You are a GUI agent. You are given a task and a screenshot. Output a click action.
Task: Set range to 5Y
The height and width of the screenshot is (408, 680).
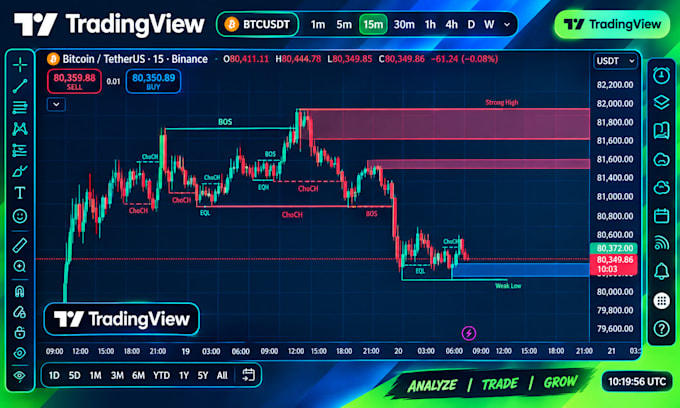click(203, 375)
